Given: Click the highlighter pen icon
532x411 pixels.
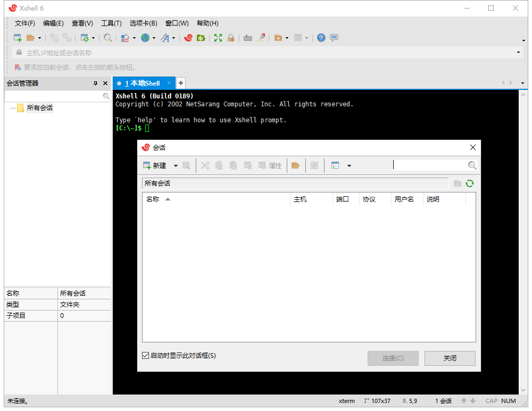Looking at the screenshot, I should pos(261,38).
